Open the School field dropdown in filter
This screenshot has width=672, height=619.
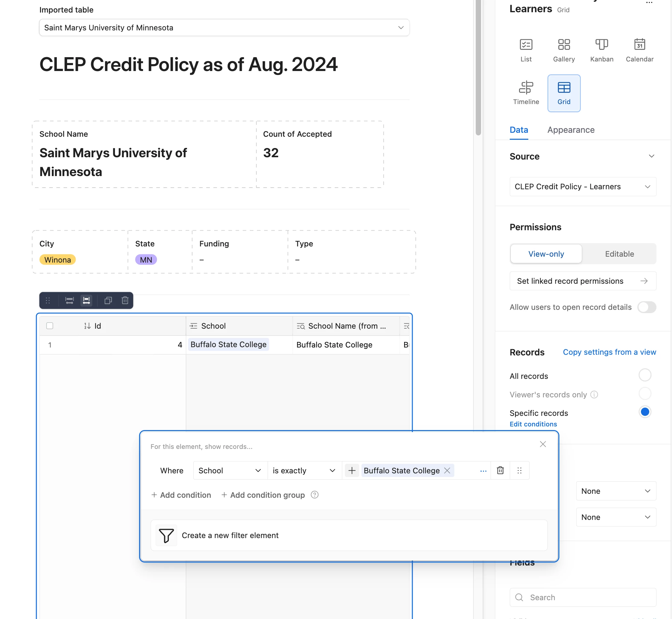point(230,470)
